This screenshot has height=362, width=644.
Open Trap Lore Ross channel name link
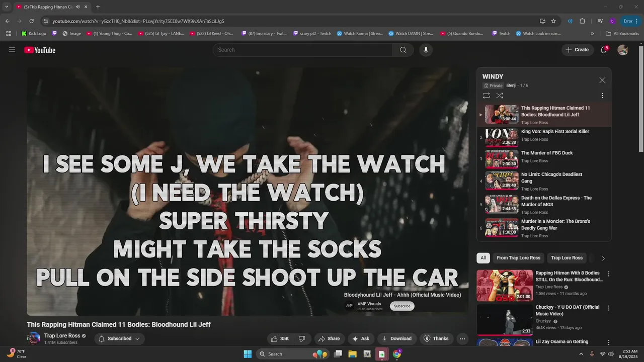pyautogui.click(x=62, y=336)
